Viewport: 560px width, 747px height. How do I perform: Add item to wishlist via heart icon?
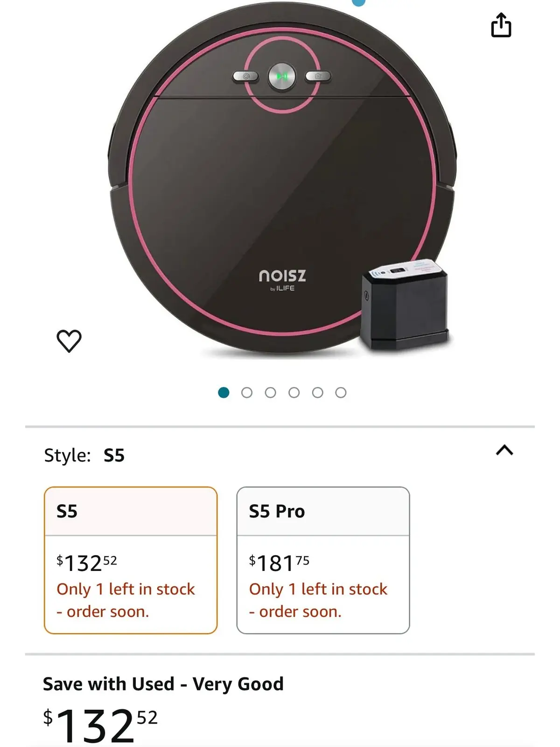69,340
